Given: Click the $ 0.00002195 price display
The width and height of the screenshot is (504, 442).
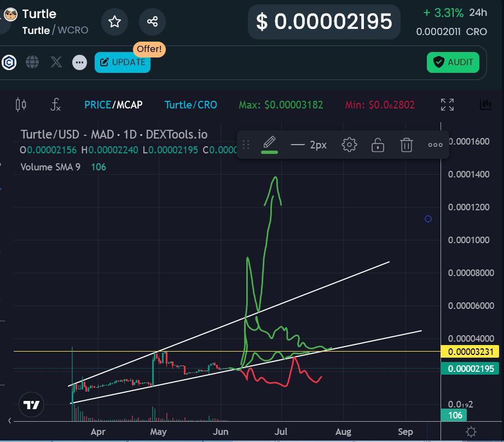Looking at the screenshot, I should (x=324, y=22).
